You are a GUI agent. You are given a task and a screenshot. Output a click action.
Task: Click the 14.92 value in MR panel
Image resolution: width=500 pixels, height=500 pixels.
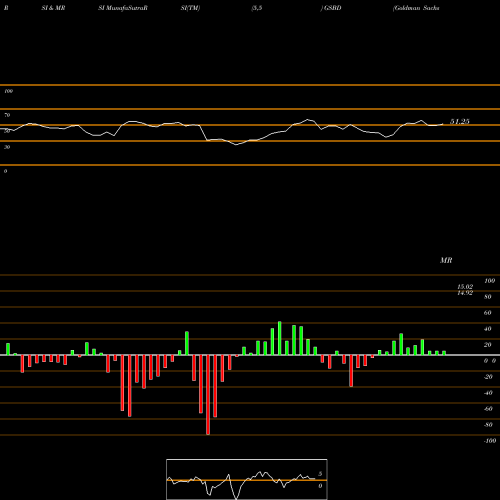coord(465,293)
